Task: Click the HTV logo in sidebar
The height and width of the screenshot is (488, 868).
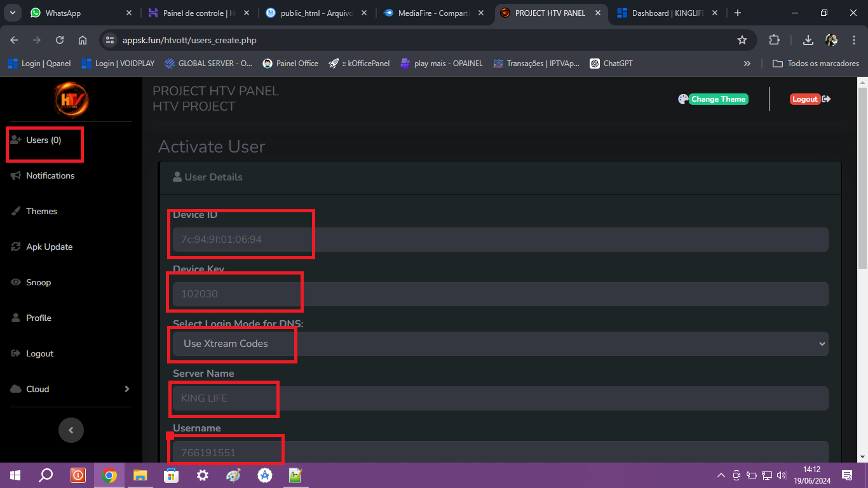Action: pyautogui.click(x=71, y=100)
